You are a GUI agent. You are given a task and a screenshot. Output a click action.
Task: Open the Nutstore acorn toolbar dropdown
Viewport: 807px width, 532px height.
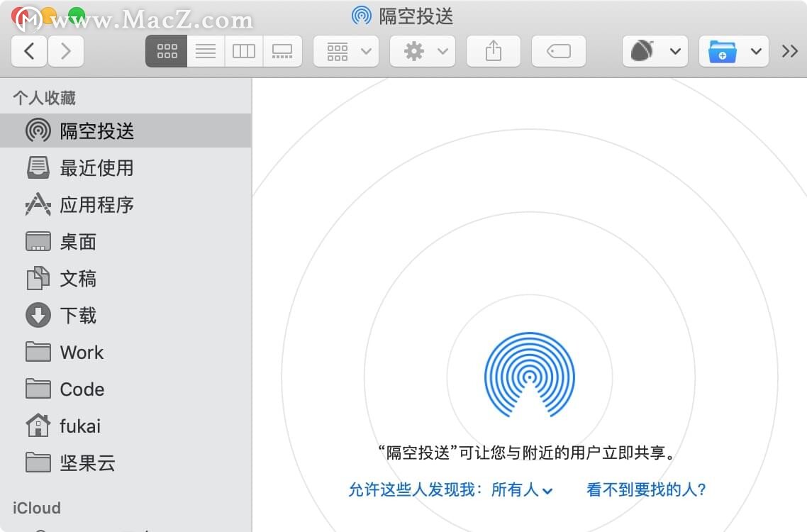(655, 51)
